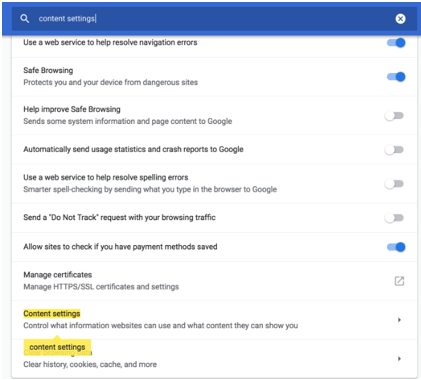The width and height of the screenshot is (421, 380).
Task: Open the highlighted 'Content settings' title
Action: coord(52,314)
